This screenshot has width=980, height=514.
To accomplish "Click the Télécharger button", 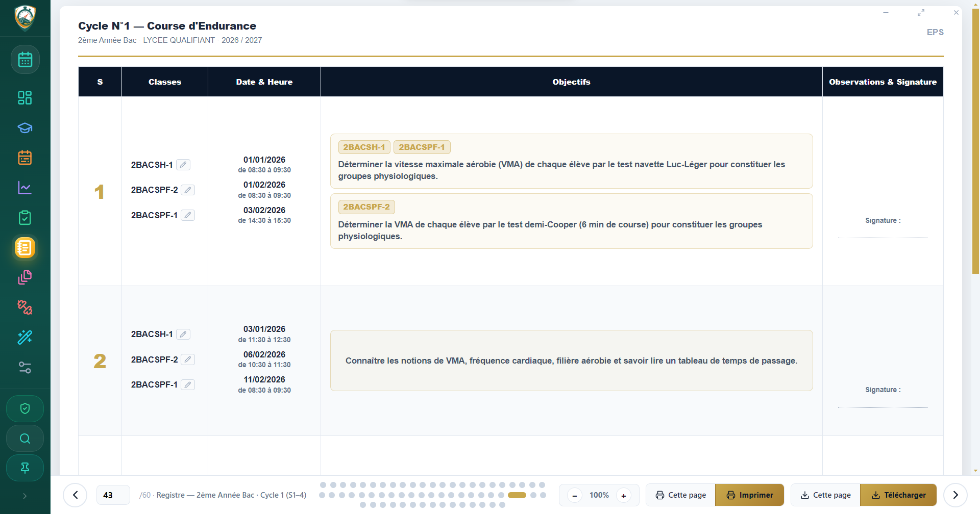I will tap(898, 495).
